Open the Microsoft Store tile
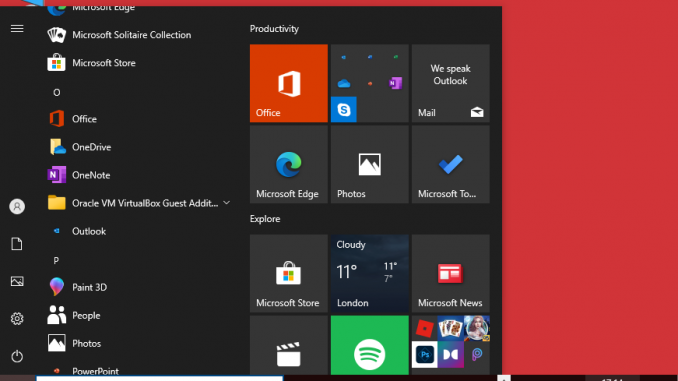Screen dimensions: 678x381 [288, 273]
